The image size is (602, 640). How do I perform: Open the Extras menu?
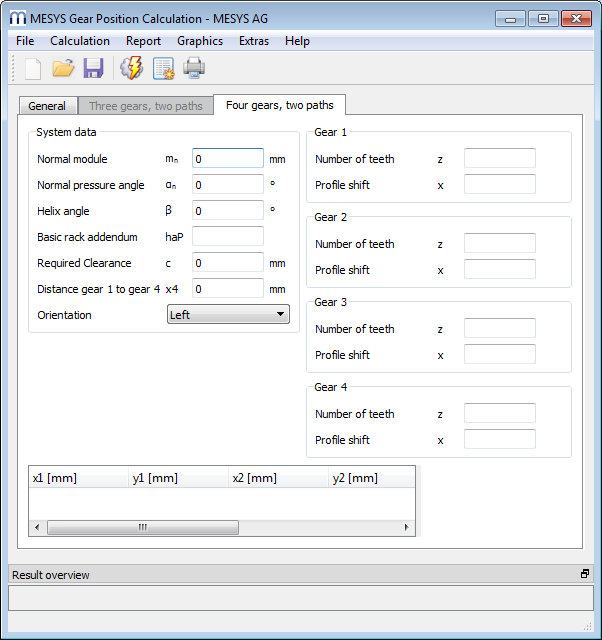(254, 41)
